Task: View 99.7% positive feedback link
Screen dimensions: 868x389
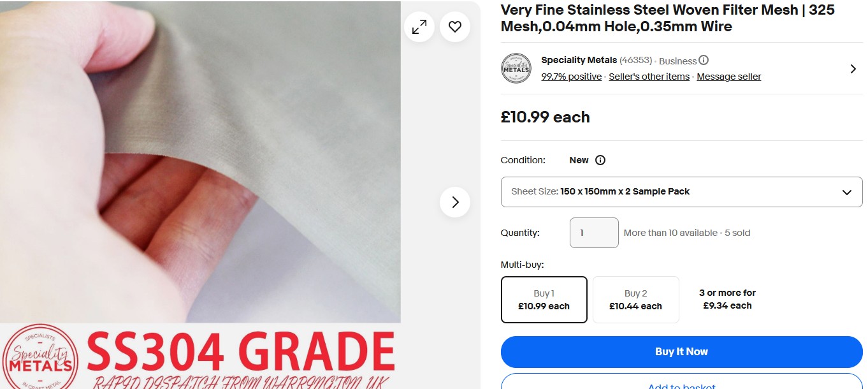Action: [571, 77]
